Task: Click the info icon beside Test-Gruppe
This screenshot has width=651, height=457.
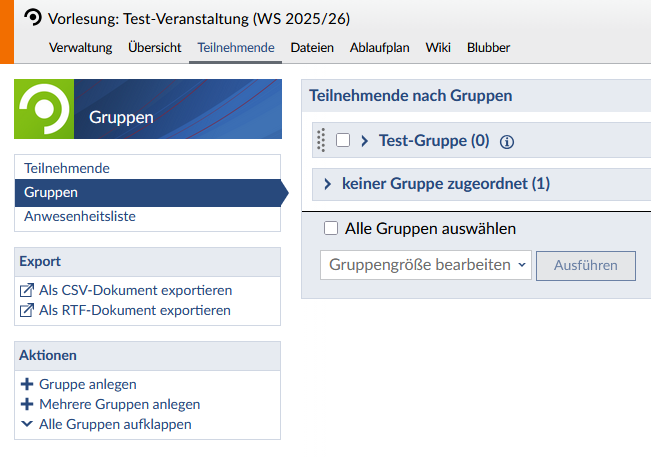Action: 506,142
